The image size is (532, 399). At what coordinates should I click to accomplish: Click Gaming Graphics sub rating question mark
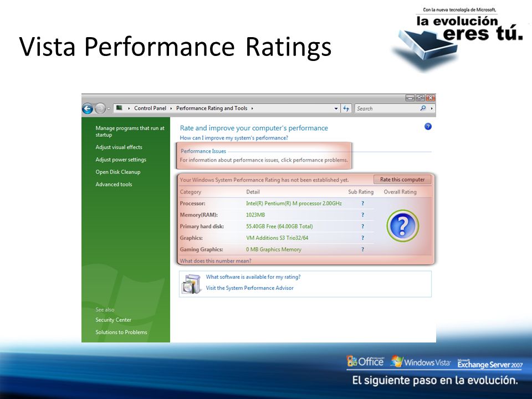362,249
